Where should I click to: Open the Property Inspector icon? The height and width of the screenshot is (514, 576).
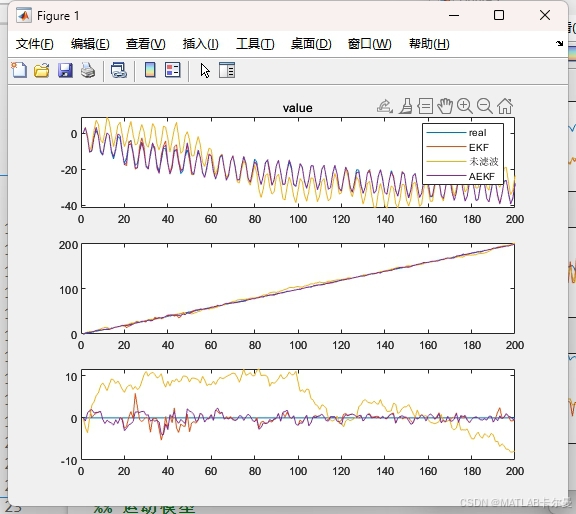(227, 70)
